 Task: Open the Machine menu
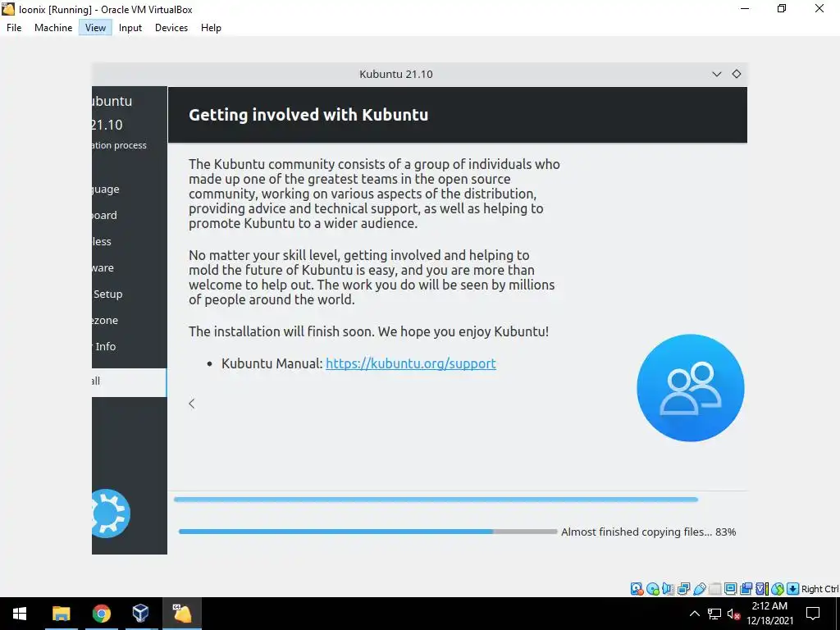pyautogui.click(x=53, y=28)
